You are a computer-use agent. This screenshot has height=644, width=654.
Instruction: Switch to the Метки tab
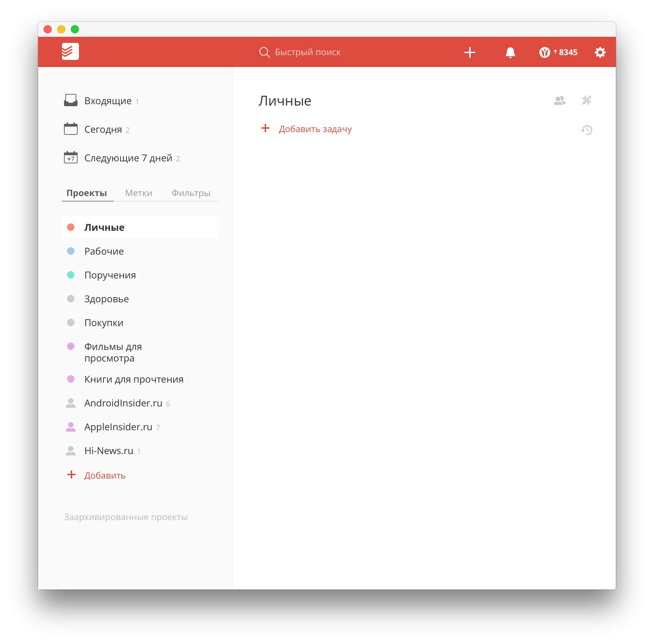[138, 193]
